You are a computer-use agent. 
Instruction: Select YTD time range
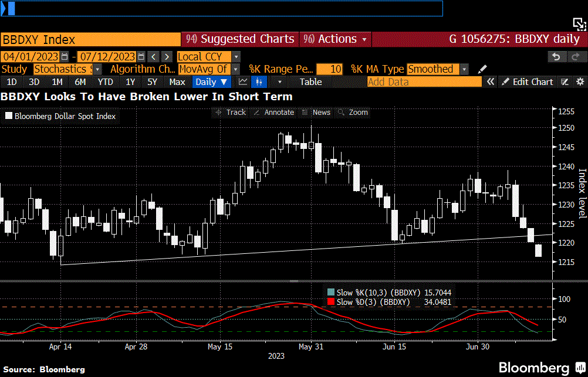[x=106, y=81]
